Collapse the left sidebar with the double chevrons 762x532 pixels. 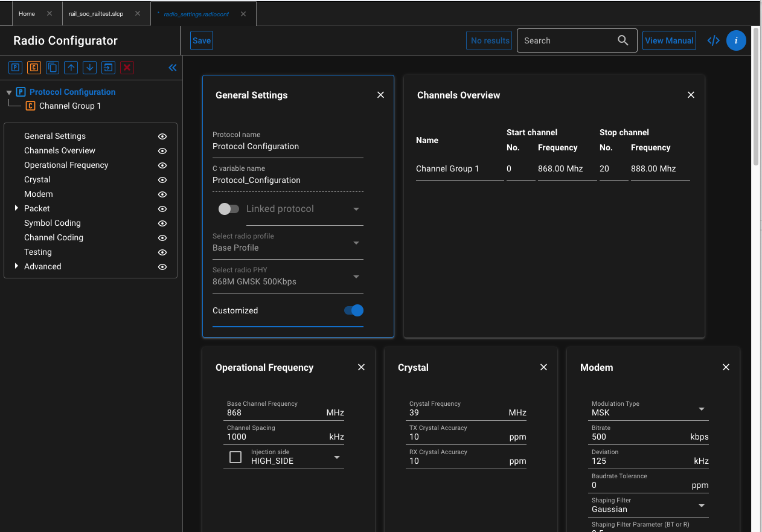[172, 68]
